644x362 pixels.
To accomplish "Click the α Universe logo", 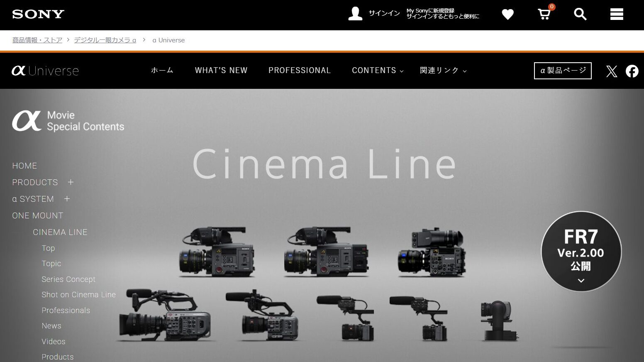I will 45,71.
